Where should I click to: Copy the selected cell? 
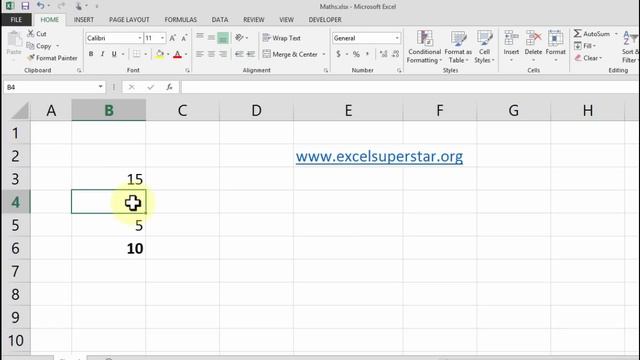pos(39,46)
